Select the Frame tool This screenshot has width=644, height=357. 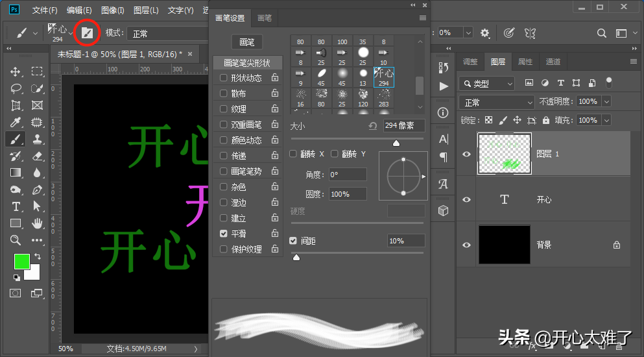click(x=37, y=105)
